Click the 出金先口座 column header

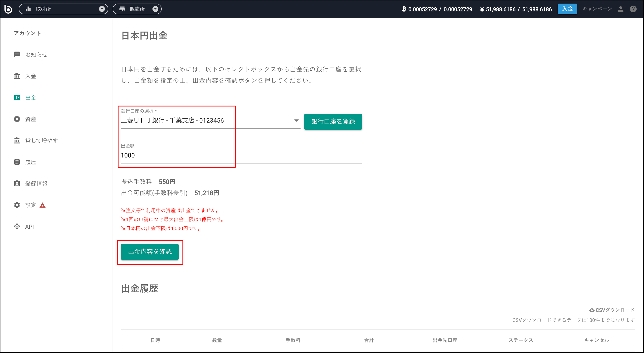(445, 340)
